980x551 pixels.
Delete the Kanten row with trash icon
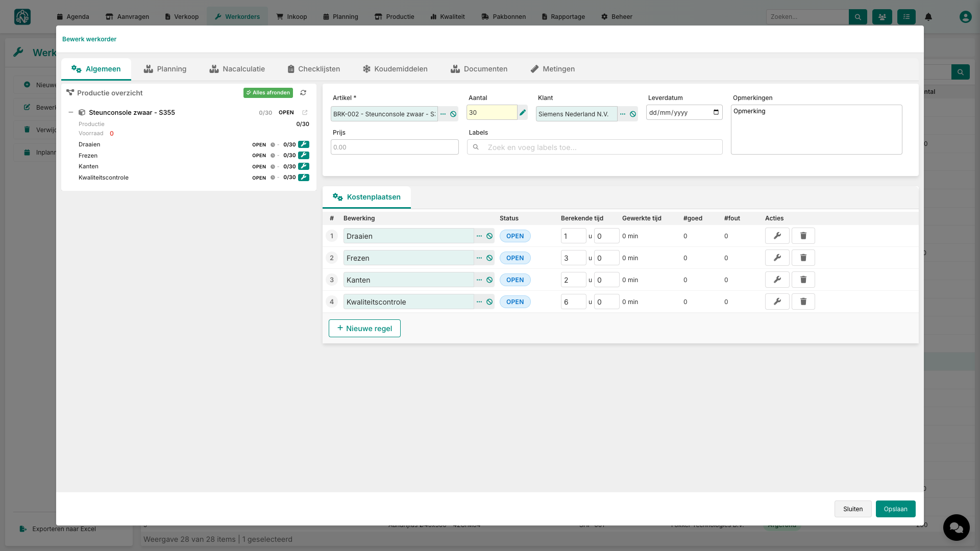click(803, 280)
